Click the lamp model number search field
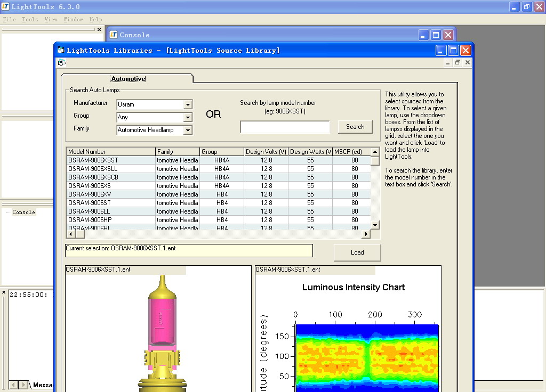This screenshot has width=546, height=392. (x=285, y=127)
